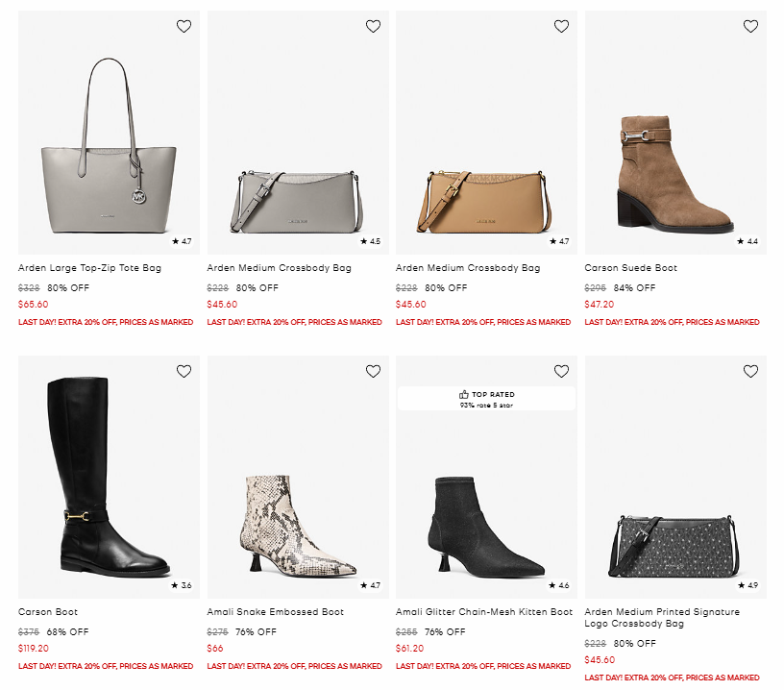The height and width of the screenshot is (690, 784).
Task: Click heart icon on black Carson Boot
Action: point(184,371)
